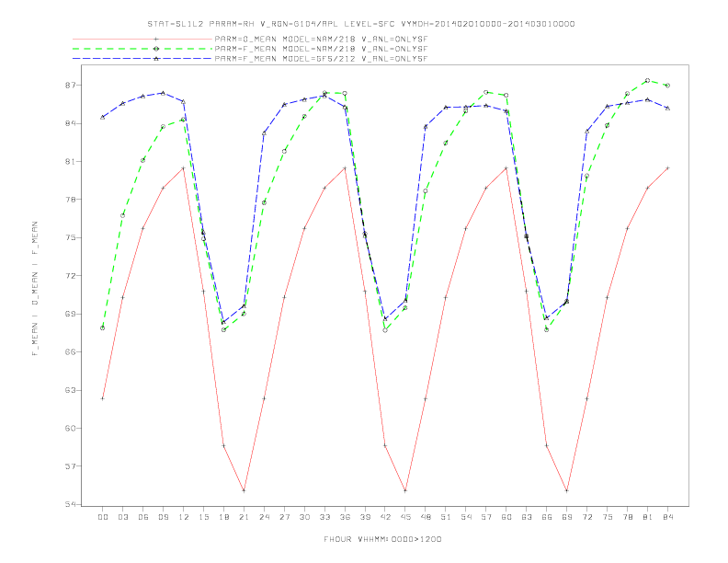Image resolution: width=728 pixels, height=563 pixels.
Task: Click the x-axis tick label 84 at far right
Action: pyautogui.click(x=668, y=517)
